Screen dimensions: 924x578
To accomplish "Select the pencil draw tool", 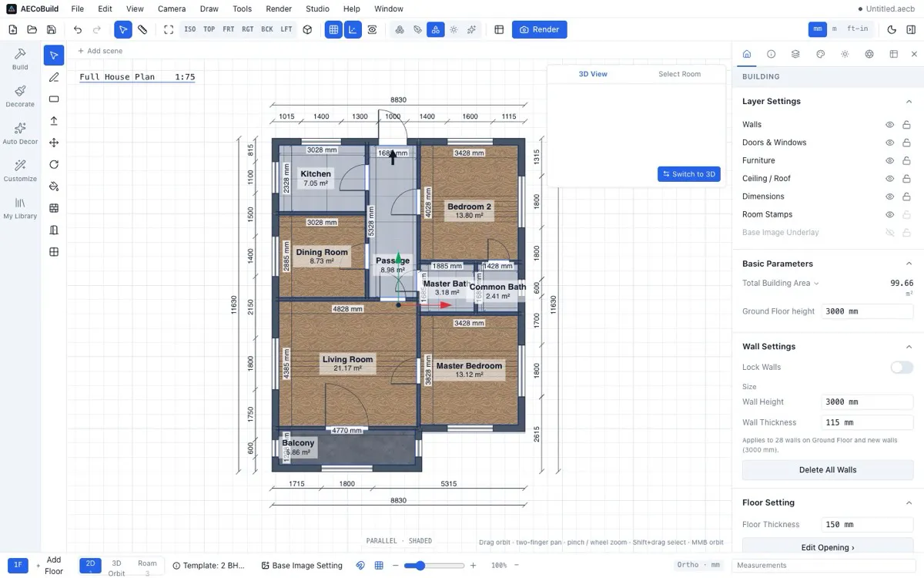I will [x=54, y=77].
